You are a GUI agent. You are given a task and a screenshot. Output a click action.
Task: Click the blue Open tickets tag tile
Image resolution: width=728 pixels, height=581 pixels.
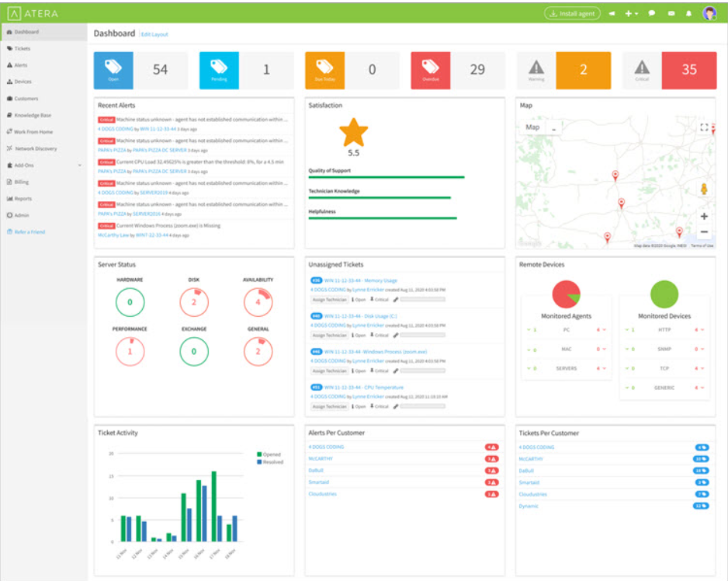tap(113, 70)
